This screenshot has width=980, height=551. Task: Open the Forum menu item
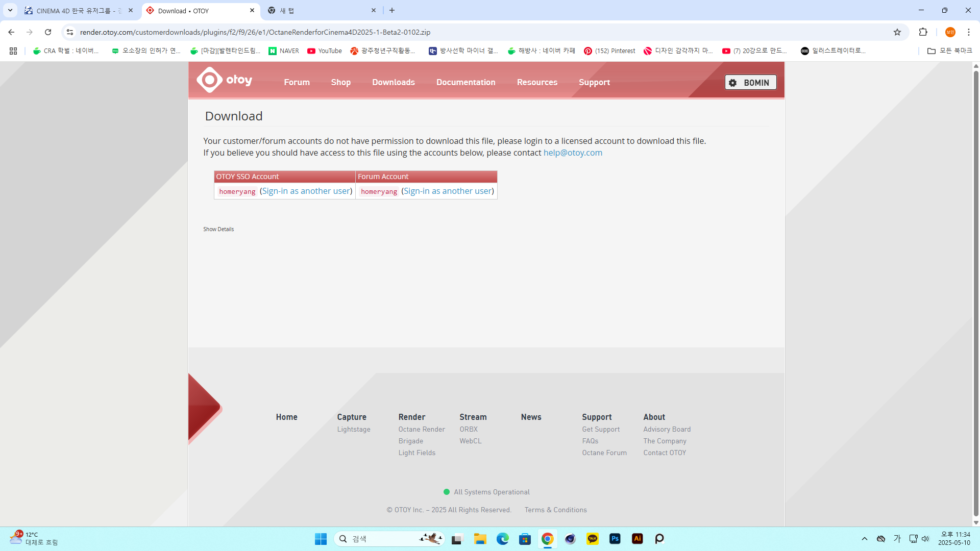click(297, 82)
